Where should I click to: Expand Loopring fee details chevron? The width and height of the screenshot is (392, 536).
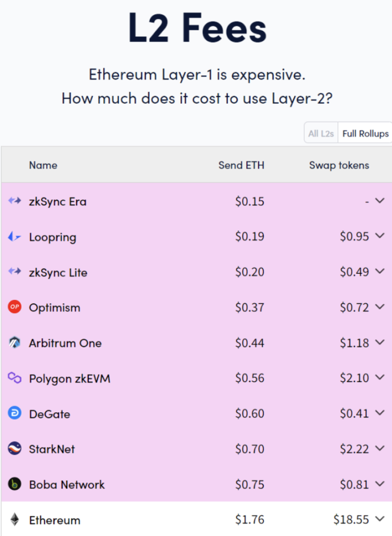(380, 236)
